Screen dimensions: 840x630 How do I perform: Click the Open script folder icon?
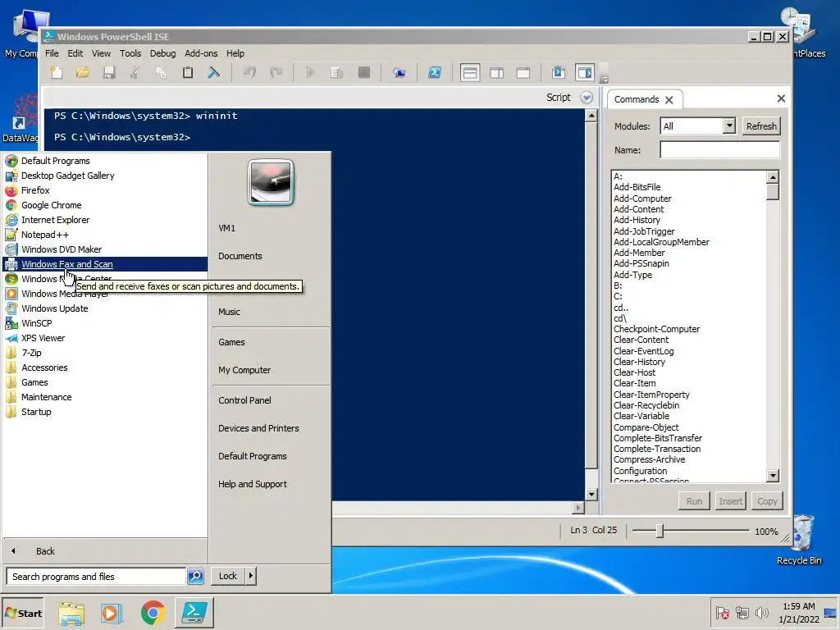point(83,72)
